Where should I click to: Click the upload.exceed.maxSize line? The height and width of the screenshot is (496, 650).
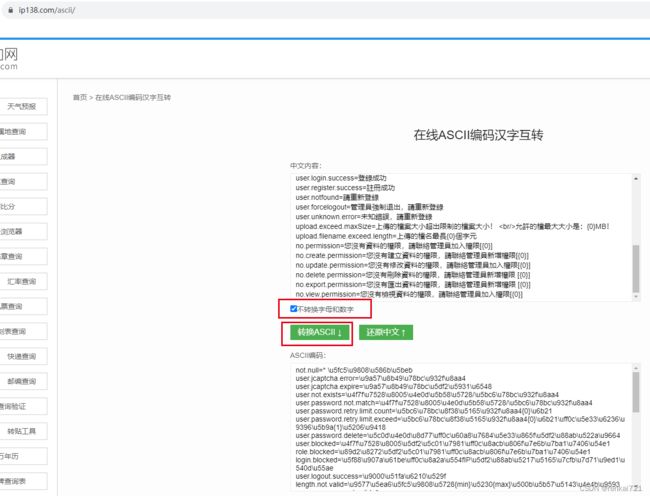pyautogui.click(x=452, y=227)
